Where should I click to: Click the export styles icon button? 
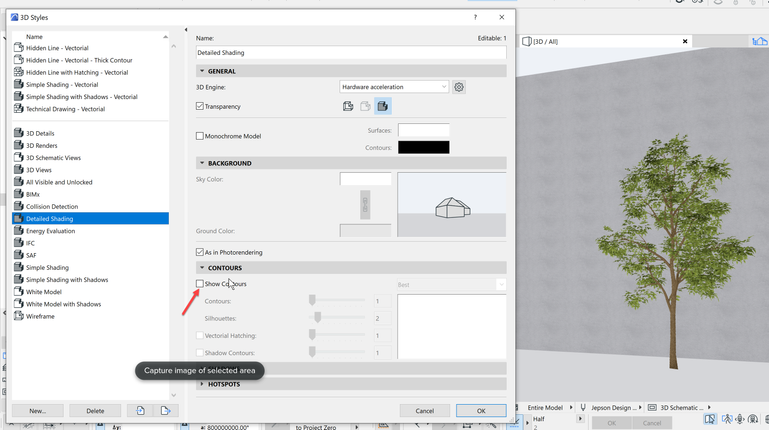(x=166, y=410)
